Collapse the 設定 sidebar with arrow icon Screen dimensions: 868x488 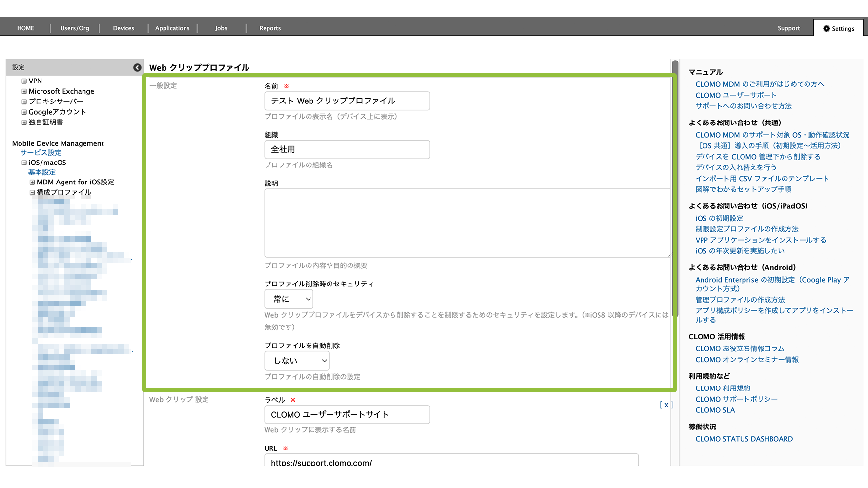click(x=137, y=67)
